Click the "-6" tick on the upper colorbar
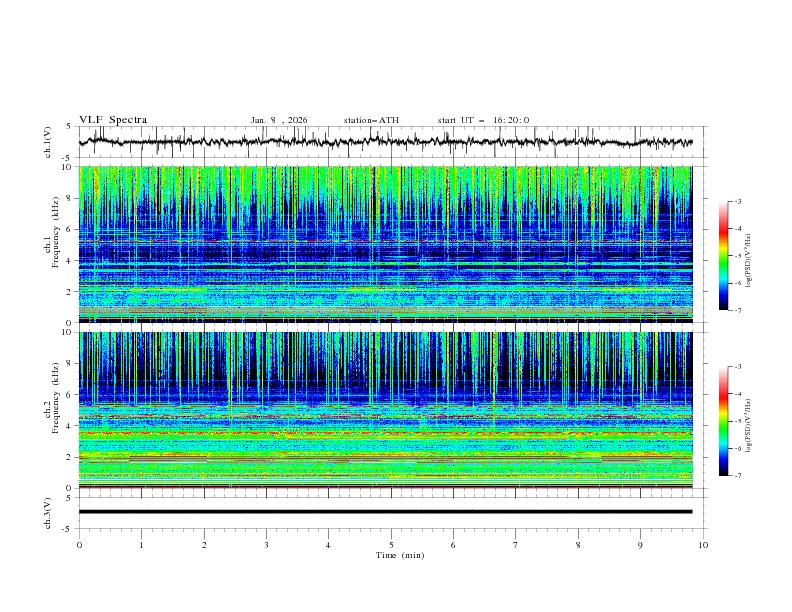 pyautogui.click(x=738, y=283)
